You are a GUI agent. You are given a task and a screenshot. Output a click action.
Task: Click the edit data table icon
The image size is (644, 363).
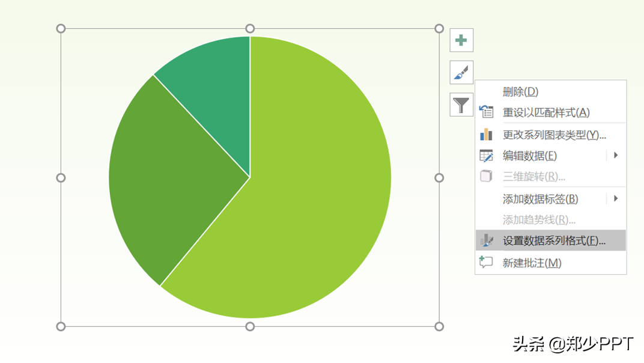pyautogui.click(x=486, y=156)
